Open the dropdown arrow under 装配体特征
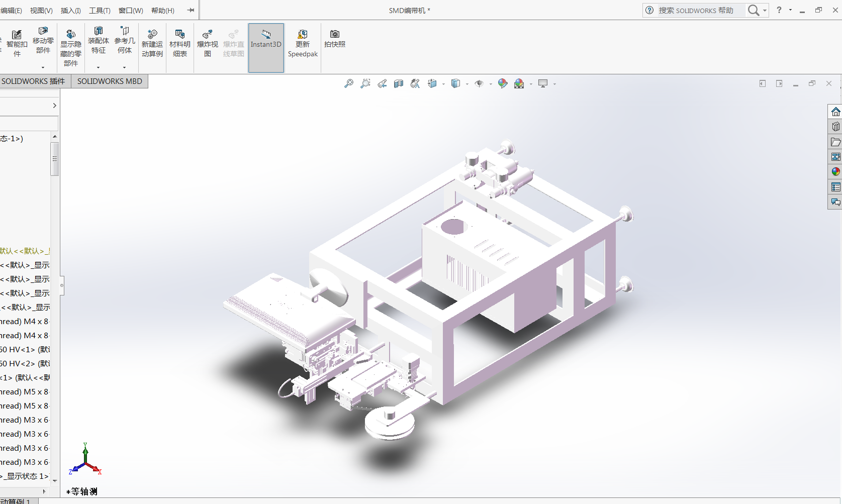Screen dimensions: 842x504 coord(99,67)
